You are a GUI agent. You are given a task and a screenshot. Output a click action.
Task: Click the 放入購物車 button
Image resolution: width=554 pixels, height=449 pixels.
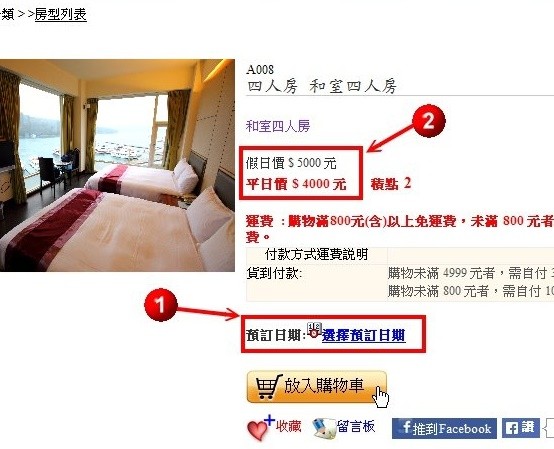[x=317, y=386]
